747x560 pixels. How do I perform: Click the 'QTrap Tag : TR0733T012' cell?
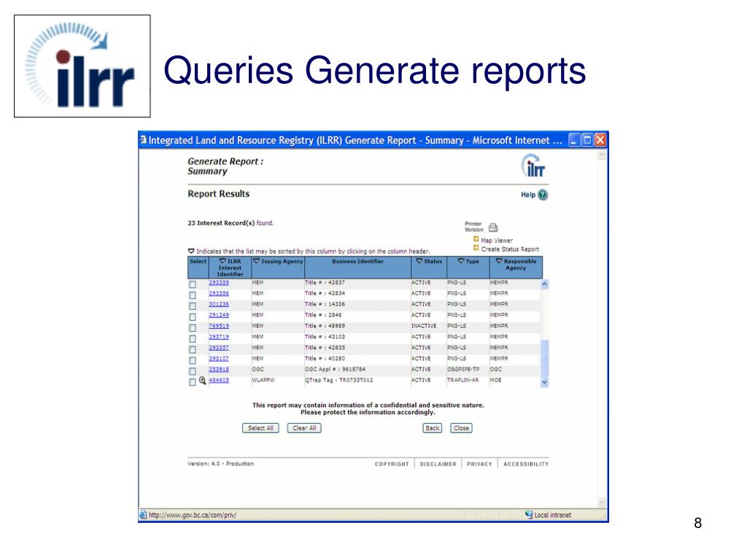point(339,380)
